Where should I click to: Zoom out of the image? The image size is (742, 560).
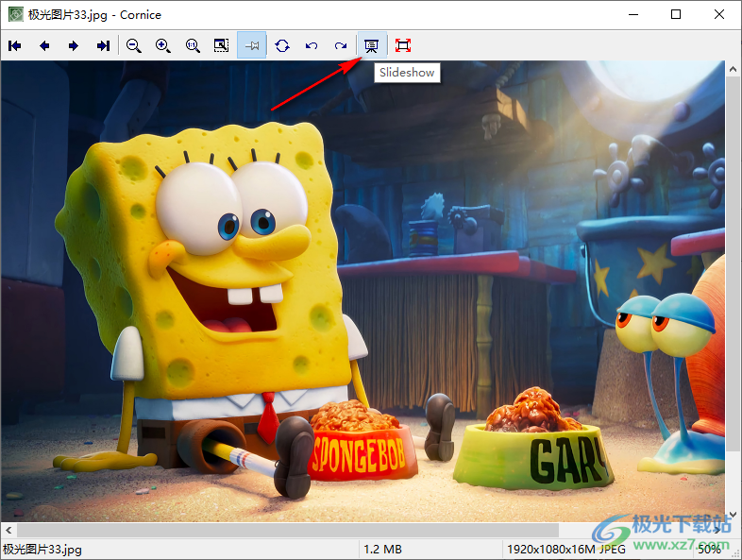click(134, 45)
